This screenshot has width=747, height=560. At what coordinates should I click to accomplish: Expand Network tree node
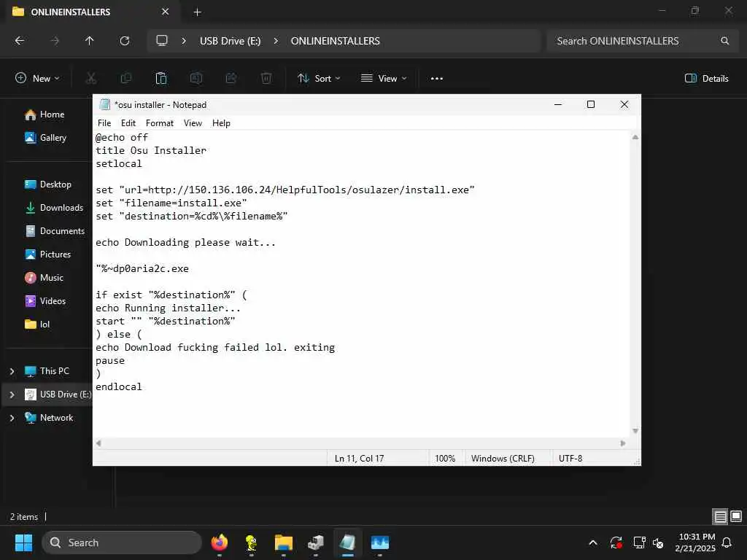click(12, 418)
